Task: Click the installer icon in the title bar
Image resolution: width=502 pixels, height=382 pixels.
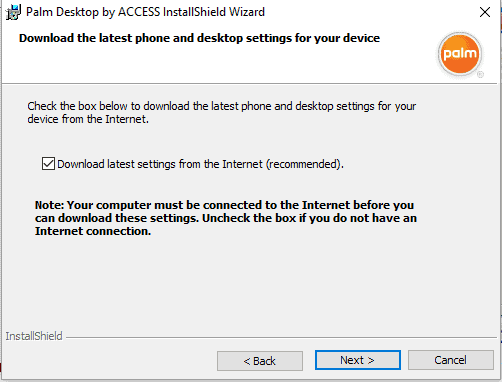Action: pyautogui.click(x=14, y=12)
